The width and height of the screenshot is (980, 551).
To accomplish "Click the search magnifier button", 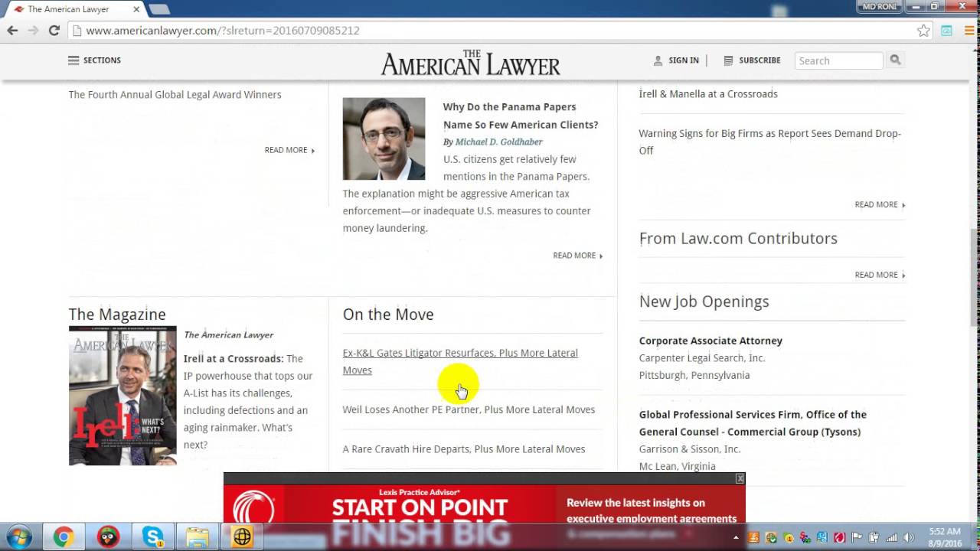I will tap(895, 60).
